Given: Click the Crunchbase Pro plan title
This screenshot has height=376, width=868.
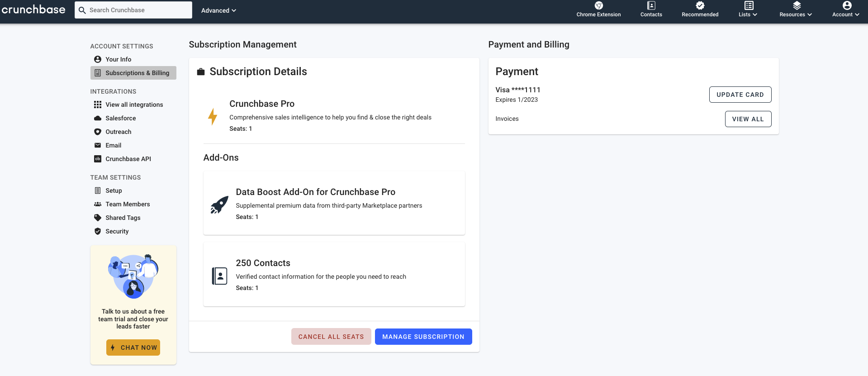Looking at the screenshot, I should click(262, 104).
